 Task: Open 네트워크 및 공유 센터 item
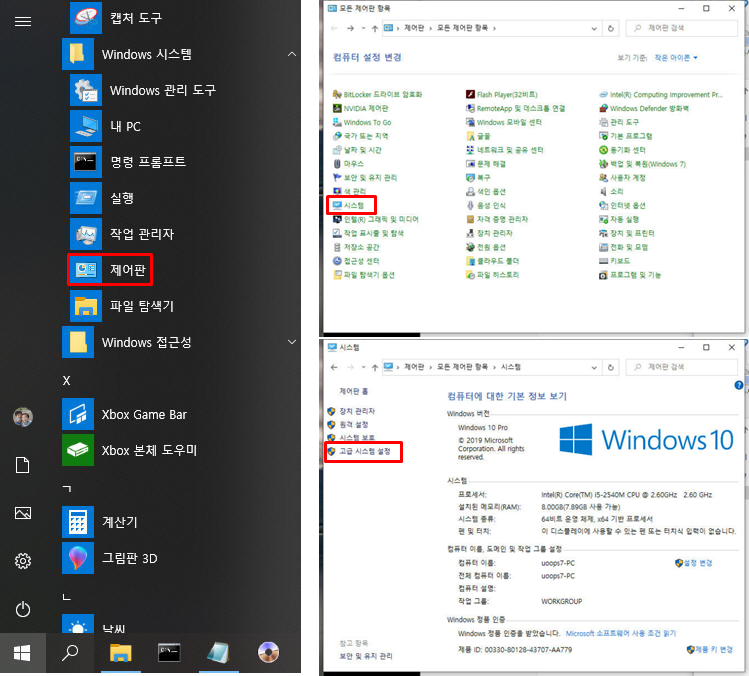[x=505, y=150]
